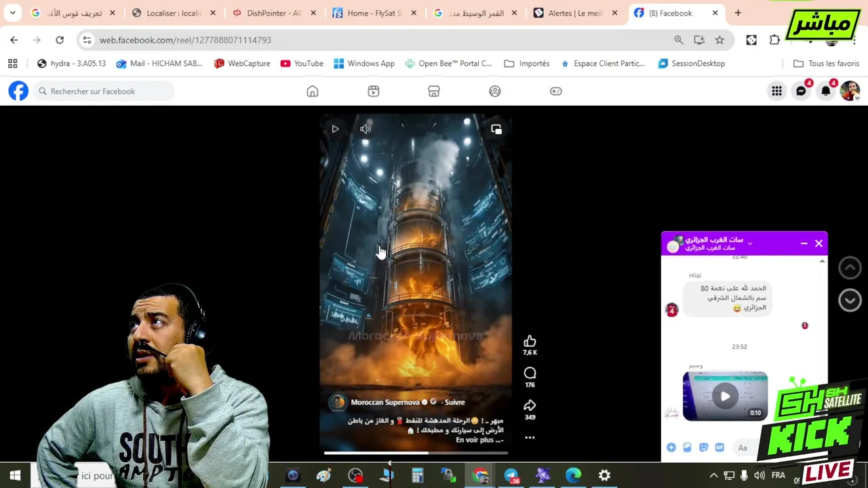Viewport: 868px width, 488px height.
Task: Seek along the reel's progress bar
Action: click(x=416, y=453)
